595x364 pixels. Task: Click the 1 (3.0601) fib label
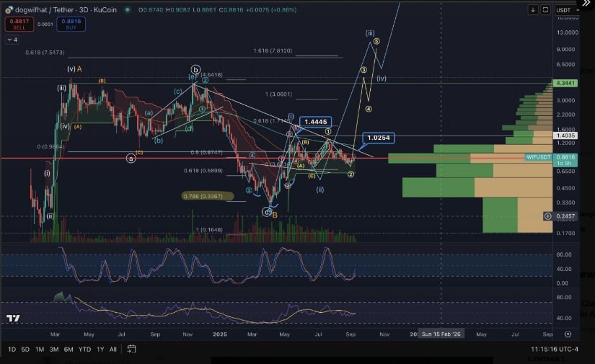pos(279,94)
